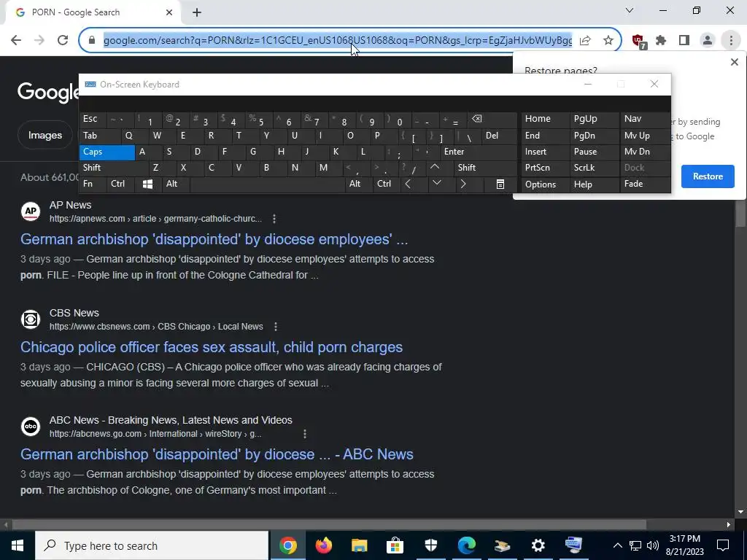Click the context menu key on On-Screen Keyboard
The image size is (747, 560).
pyautogui.click(x=500, y=184)
